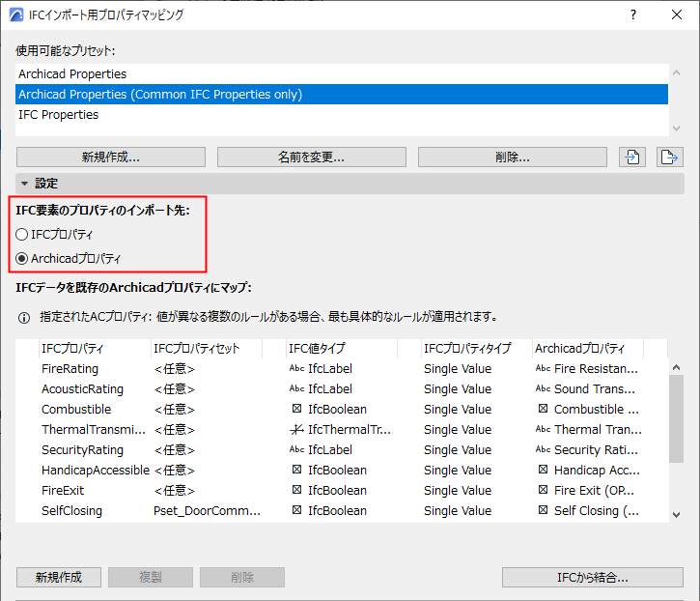This screenshot has width=700, height=601.
Task: Click Abc icon beside Sound Trans... property
Action: pyautogui.click(x=543, y=388)
